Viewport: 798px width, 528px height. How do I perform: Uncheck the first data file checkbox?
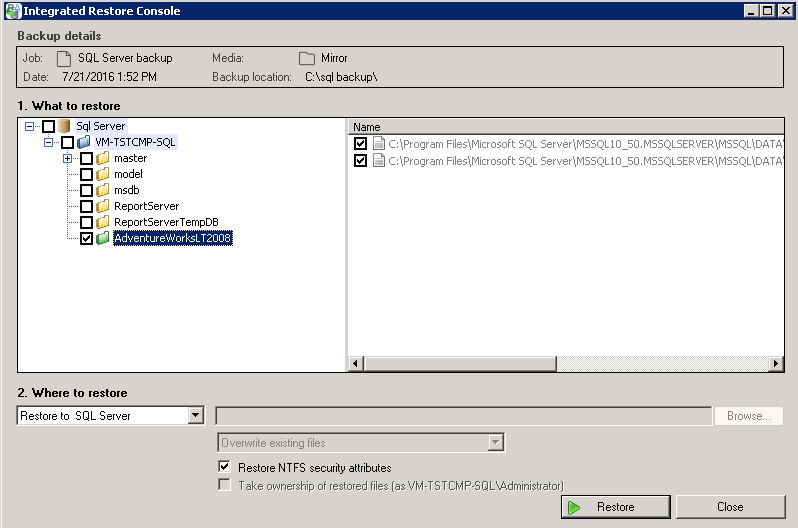360,144
